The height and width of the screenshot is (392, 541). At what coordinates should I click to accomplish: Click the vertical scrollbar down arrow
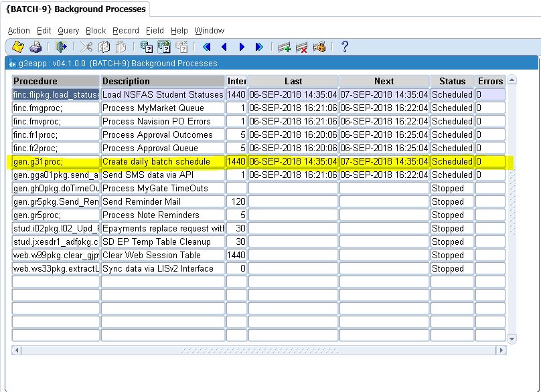coord(512,339)
